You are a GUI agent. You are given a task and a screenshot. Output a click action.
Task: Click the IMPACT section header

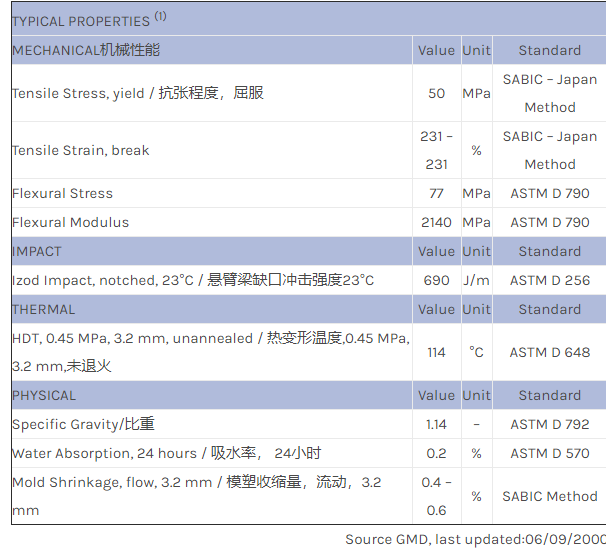37,251
